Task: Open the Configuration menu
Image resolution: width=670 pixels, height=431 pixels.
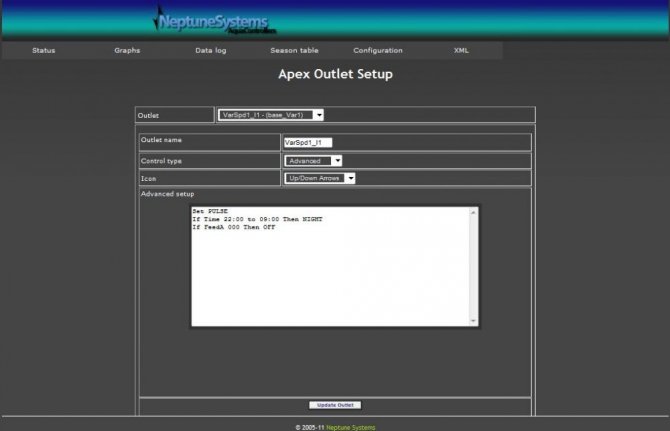Action: coord(378,50)
